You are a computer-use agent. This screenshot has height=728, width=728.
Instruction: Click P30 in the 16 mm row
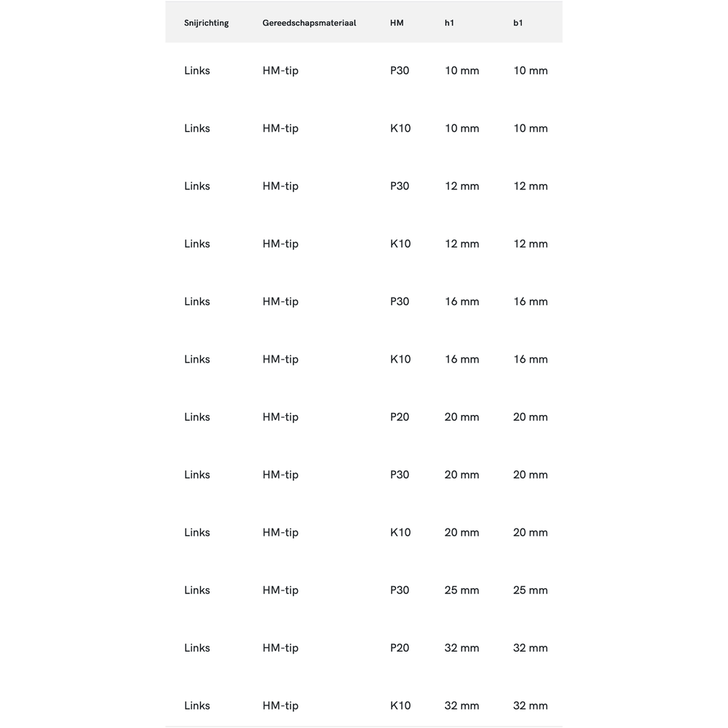(x=400, y=301)
